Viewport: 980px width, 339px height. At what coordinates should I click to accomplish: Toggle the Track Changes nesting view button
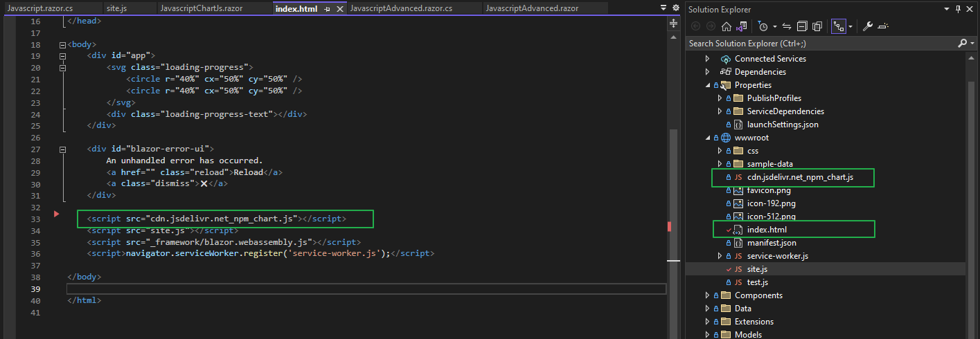[x=839, y=26]
